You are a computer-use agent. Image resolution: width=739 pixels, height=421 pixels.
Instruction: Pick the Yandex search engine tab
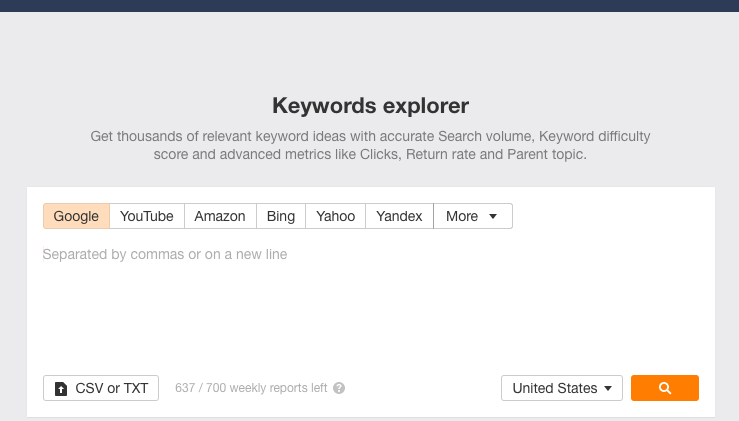(399, 216)
